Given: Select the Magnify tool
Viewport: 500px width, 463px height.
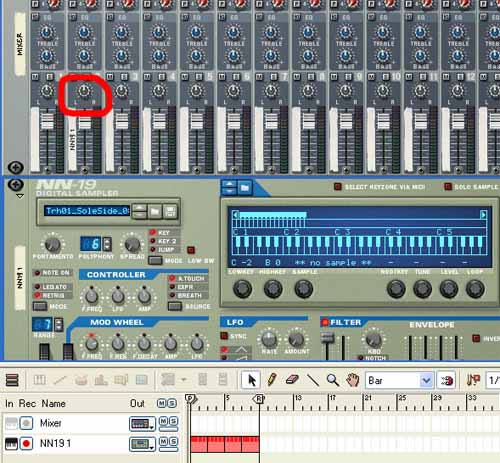Looking at the screenshot, I should tap(332, 380).
